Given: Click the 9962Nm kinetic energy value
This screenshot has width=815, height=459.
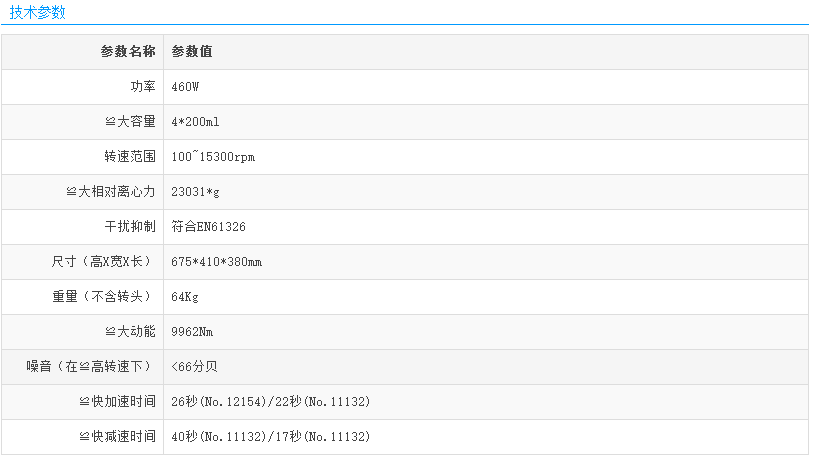Looking at the screenshot, I should click(192, 332).
